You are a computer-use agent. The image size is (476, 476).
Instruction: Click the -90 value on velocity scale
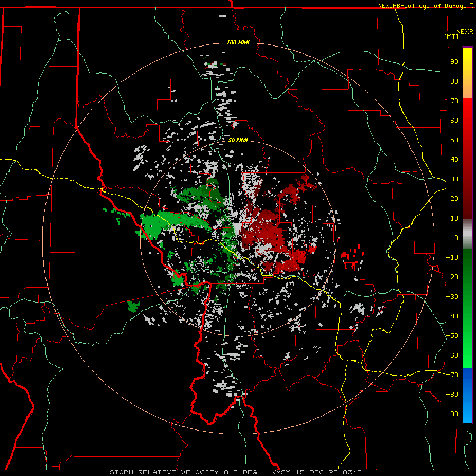point(452,414)
